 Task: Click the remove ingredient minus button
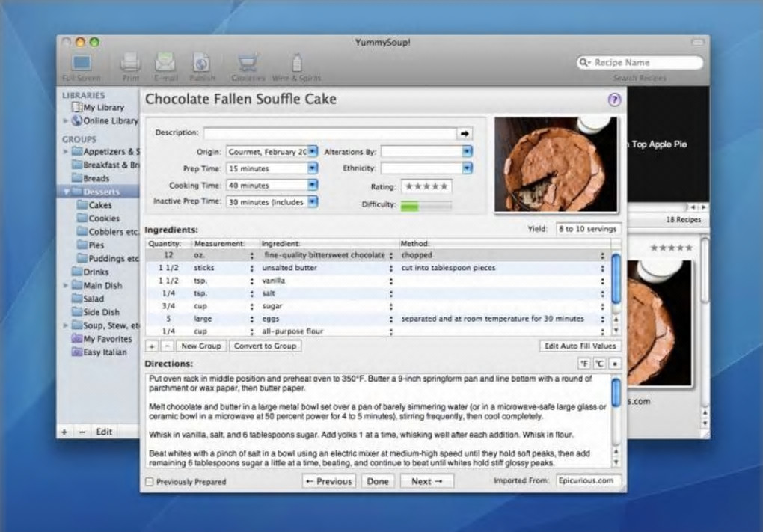click(167, 346)
